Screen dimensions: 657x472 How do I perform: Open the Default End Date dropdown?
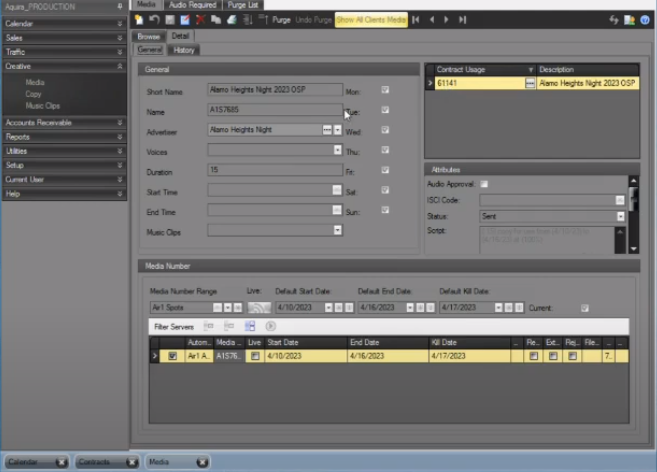(x=410, y=308)
